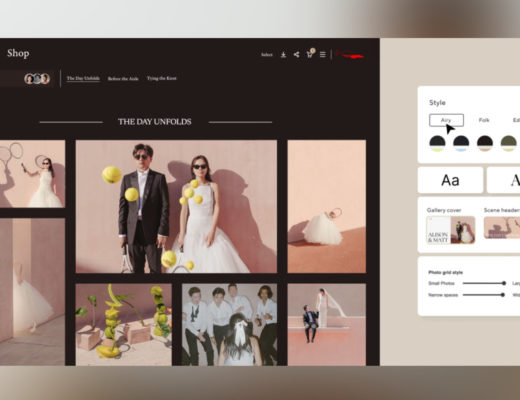Download photos using the download icon
520x400 pixels.
[x=283, y=55]
